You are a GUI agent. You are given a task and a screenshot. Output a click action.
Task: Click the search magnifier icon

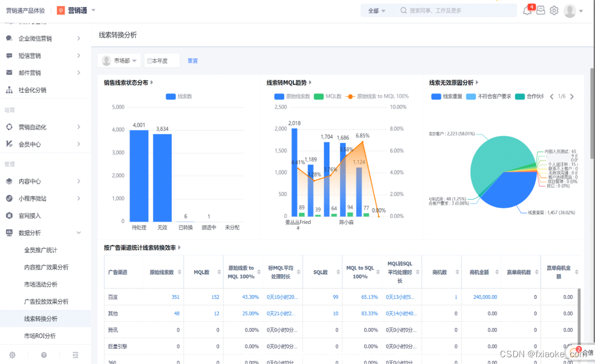[404, 11]
